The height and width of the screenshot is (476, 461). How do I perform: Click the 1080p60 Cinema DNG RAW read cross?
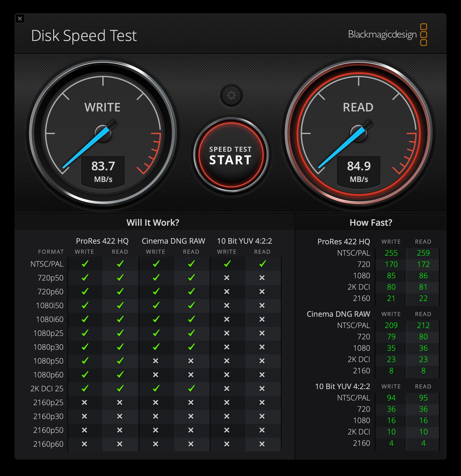[191, 375]
